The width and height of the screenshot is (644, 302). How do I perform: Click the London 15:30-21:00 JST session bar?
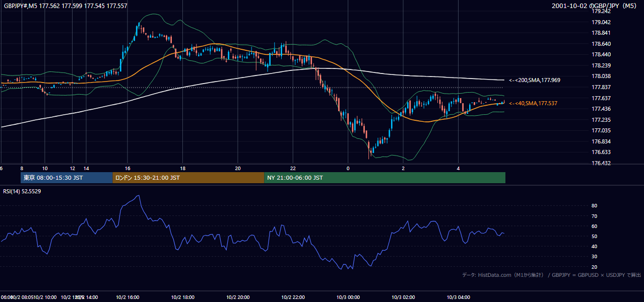point(188,178)
